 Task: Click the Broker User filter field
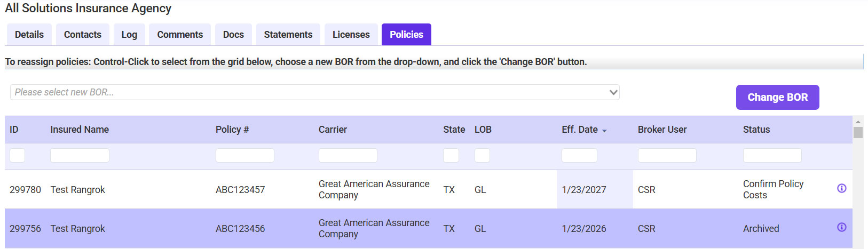tap(667, 155)
